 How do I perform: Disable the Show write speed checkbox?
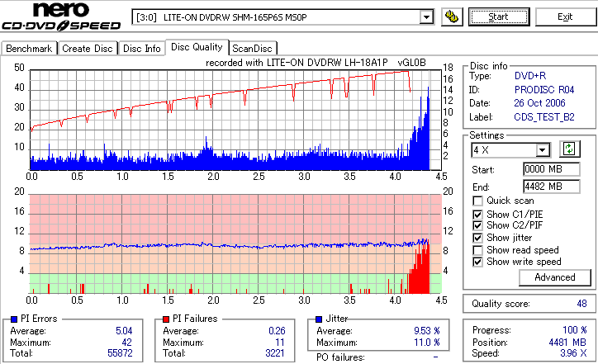[x=477, y=262]
